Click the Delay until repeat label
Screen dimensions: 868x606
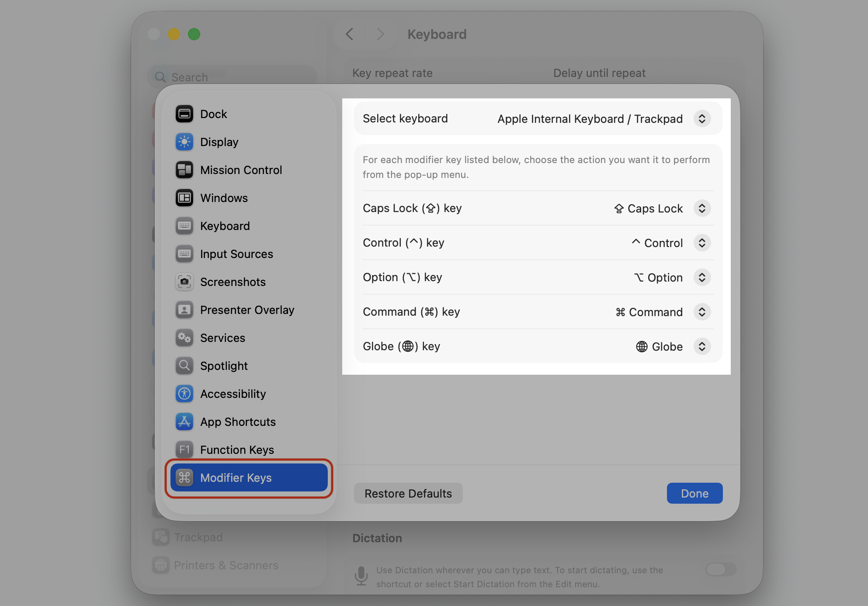599,73
